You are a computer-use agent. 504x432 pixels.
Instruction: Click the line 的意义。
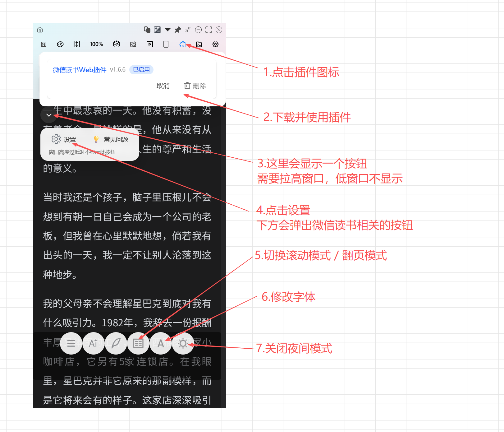pyautogui.click(x=60, y=168)
